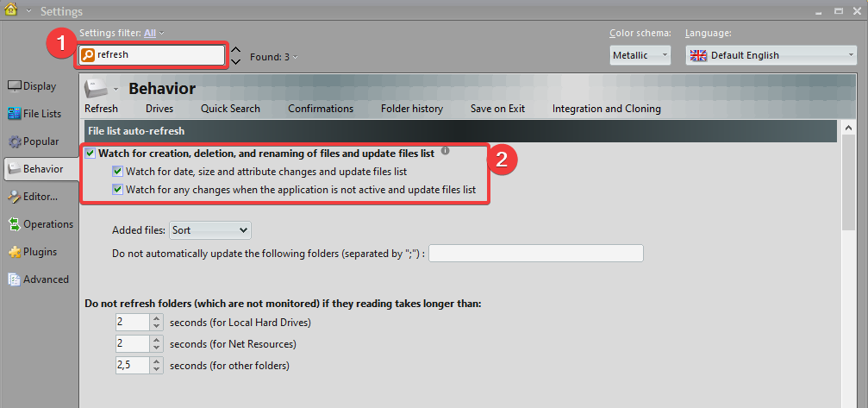Expand the Color schema Metallic dropdown

click(x=640, y=55)
